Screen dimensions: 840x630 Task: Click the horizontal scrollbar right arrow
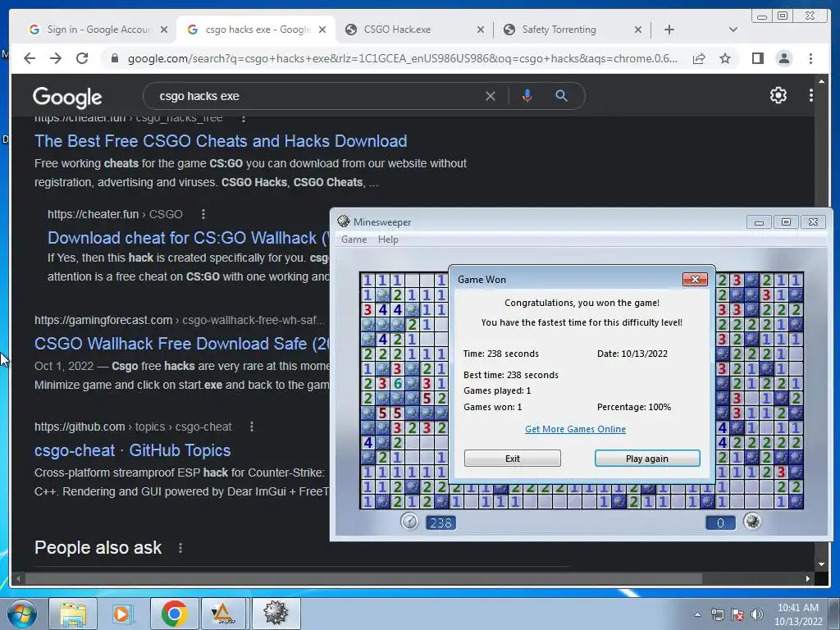coord(808,579)
